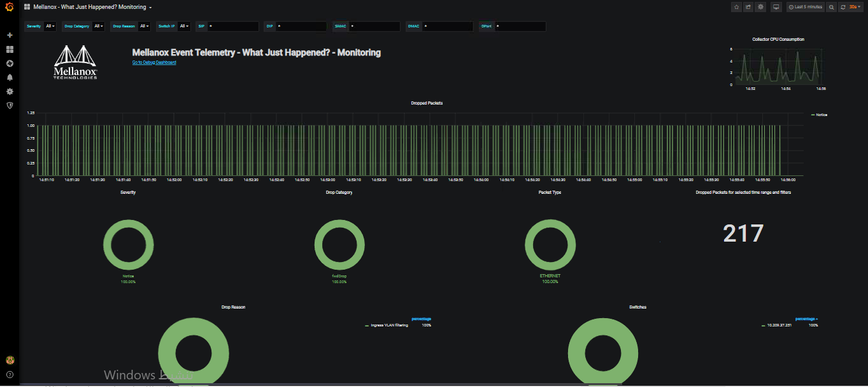Open the Help question mark icon

pos(10,374)
